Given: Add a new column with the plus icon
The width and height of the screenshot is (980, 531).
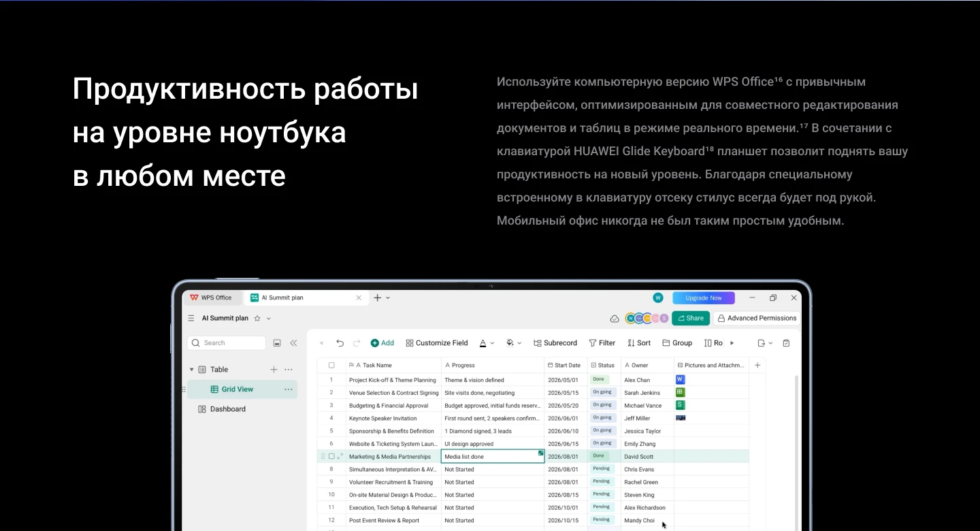Looking at the screenshot, I should (757, 365).
